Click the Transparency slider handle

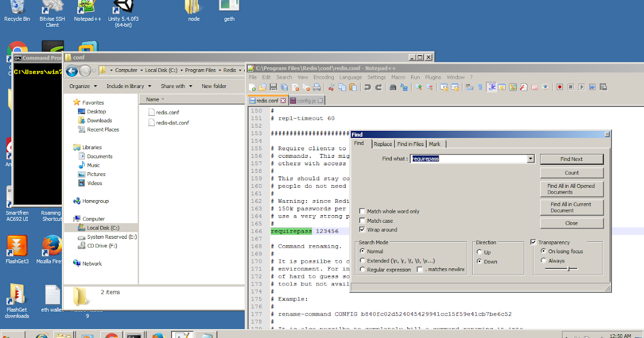(x=568, y=268)
